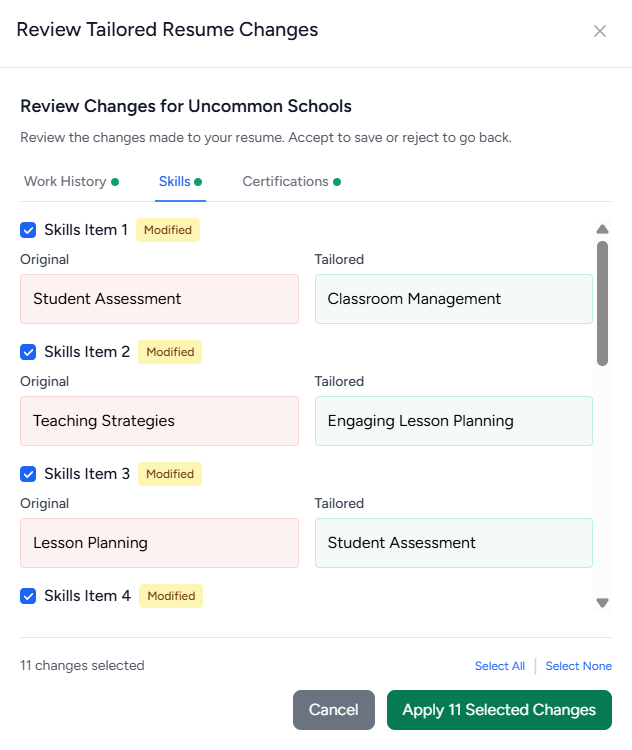
Task: Click the Select All link
Action: click(x=499, y=666)
